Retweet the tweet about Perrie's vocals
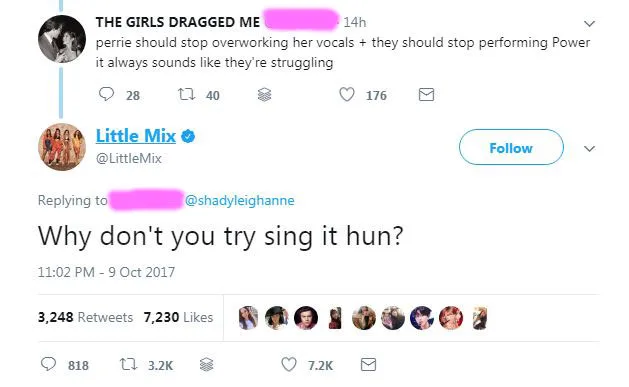The image size is (629, 387). tap(186, 95)
